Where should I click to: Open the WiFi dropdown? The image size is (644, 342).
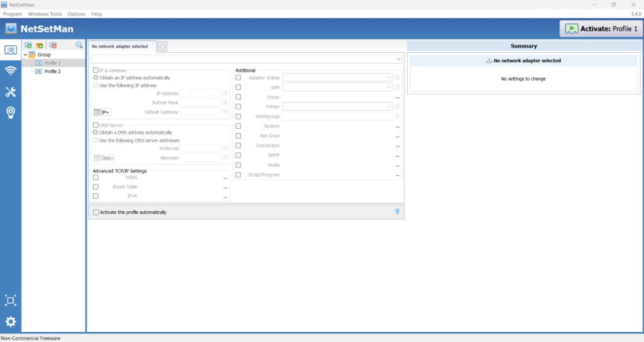(x=337, y=87)
